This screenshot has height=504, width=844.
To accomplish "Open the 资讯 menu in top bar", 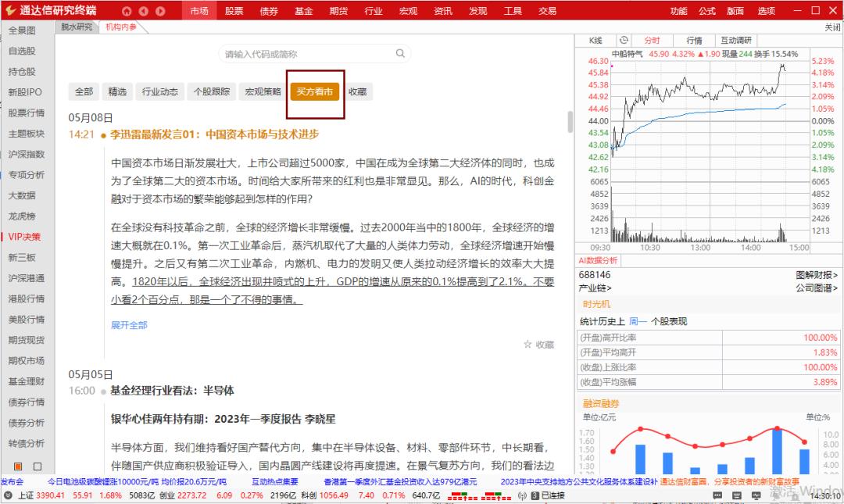I will pyautogui.click(x=443, y=11).
